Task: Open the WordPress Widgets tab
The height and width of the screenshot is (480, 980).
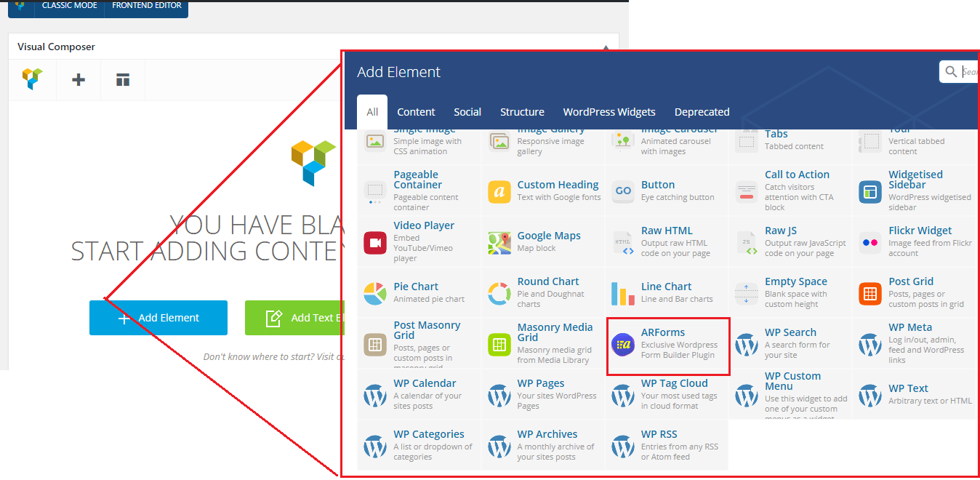Action: 609,112
